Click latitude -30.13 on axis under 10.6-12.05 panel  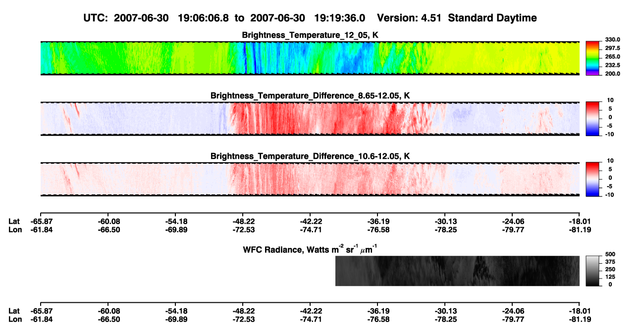(446, 221)
